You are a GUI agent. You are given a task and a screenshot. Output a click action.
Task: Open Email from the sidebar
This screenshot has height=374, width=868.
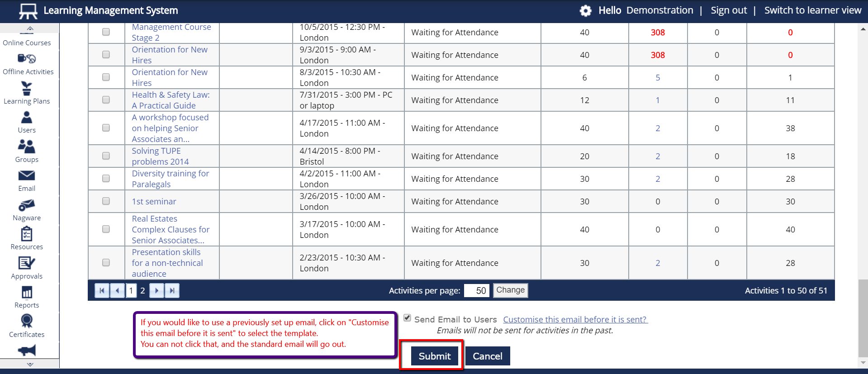point(27,175)
